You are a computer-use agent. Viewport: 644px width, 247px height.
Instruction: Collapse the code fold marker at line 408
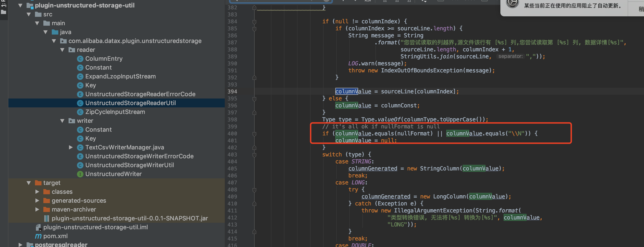[x=255, y=190]
